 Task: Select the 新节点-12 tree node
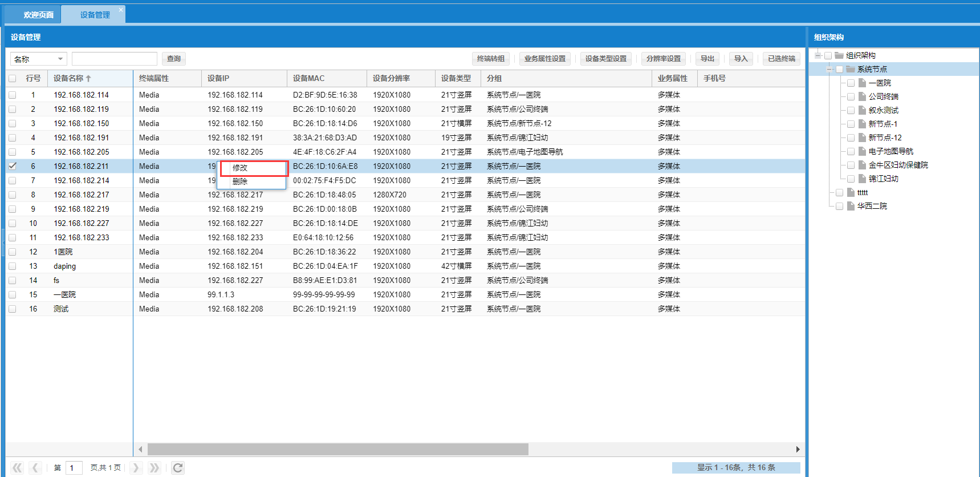[x=885, y=138]
